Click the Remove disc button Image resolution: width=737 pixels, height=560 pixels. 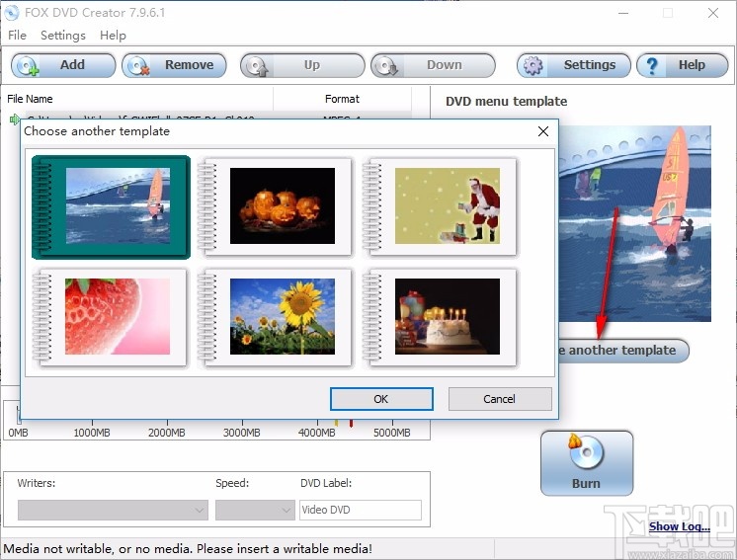174,65
